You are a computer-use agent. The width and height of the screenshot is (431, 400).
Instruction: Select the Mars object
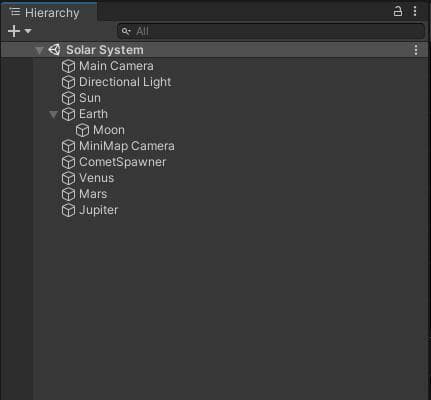point(93,194)
